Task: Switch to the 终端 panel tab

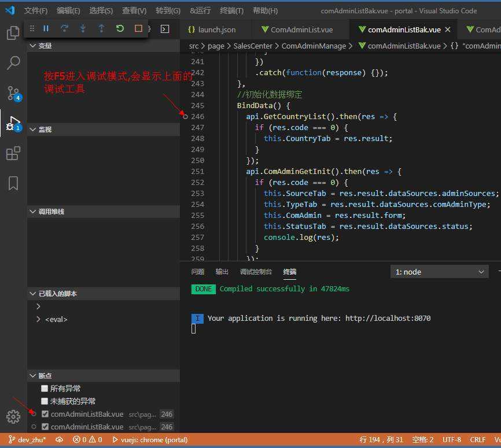Action: point(289,272)
